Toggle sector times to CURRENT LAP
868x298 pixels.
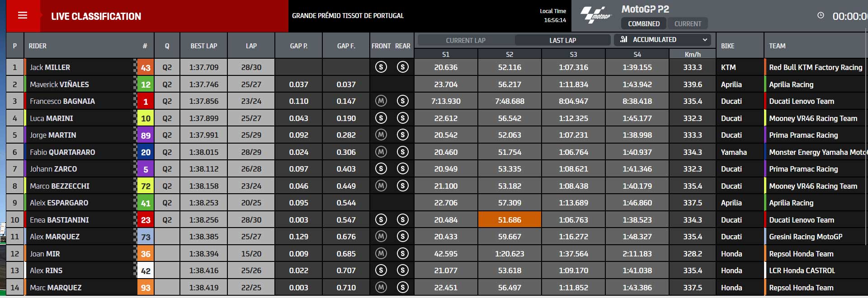(466, 40)
